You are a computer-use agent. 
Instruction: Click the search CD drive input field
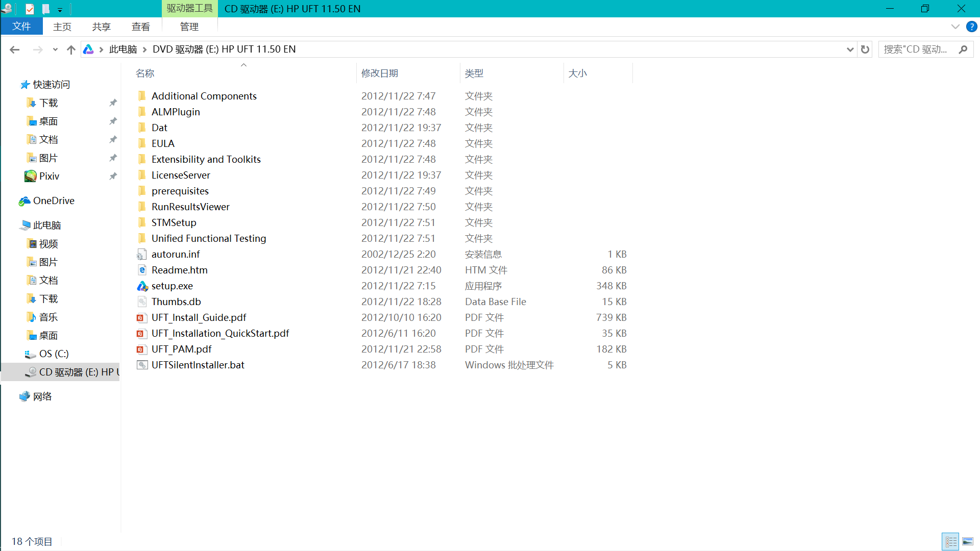click(917, 49)
